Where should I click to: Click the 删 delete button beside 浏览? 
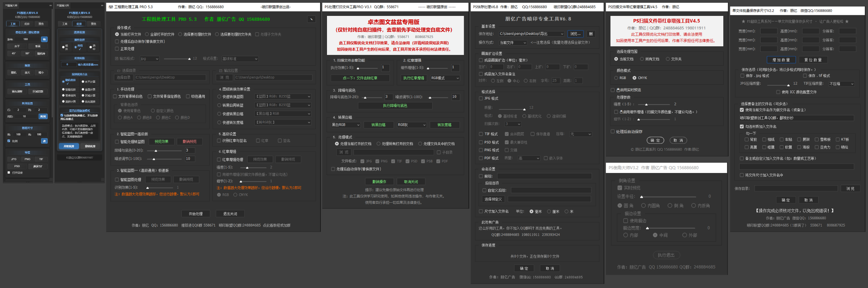pos(591,34)
